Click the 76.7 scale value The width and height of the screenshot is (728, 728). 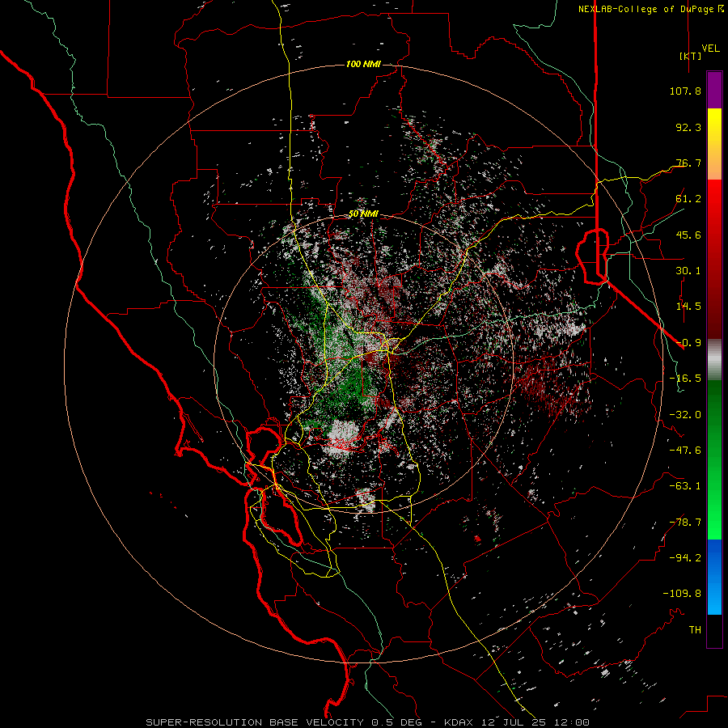688,163
